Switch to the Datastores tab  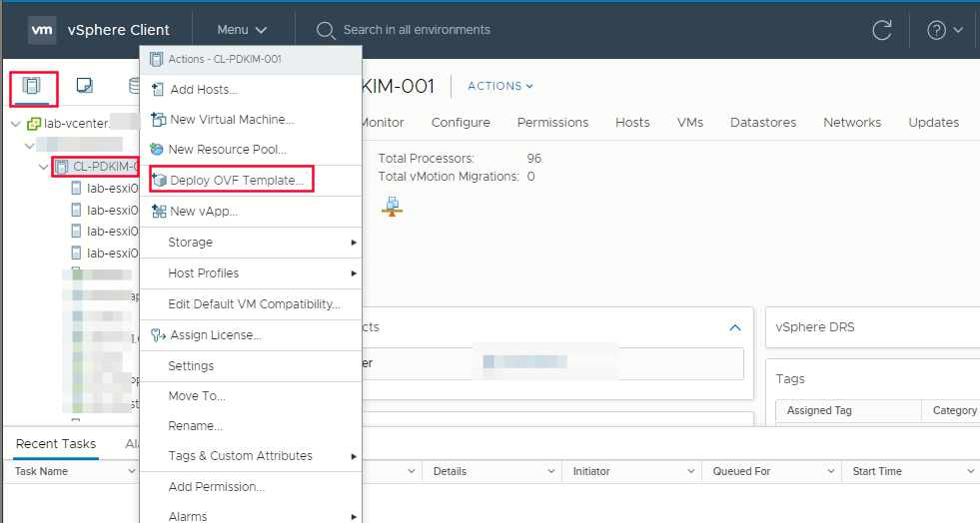[x=763, y=123]
